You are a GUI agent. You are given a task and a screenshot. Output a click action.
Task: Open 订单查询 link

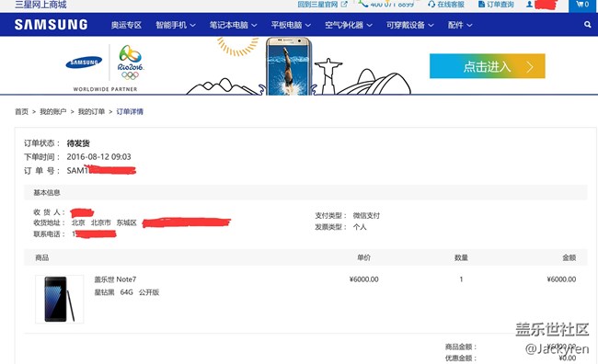pos(496,5)
